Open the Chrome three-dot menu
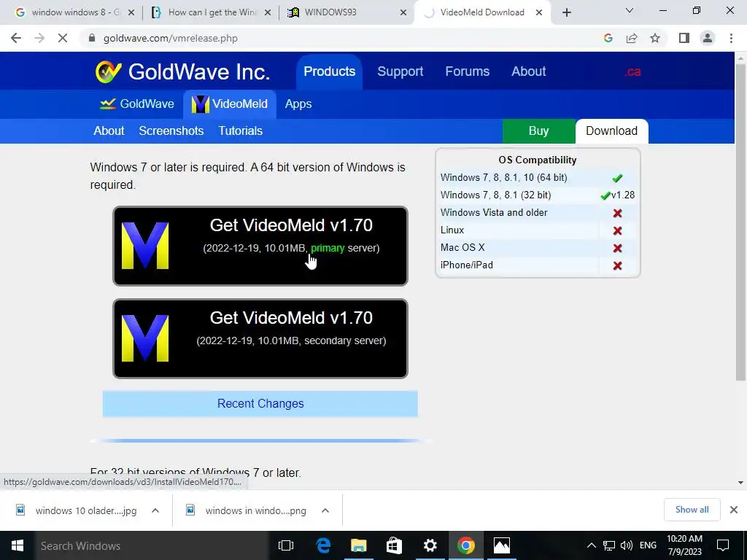The image size is (747, 560). point(731,38)
